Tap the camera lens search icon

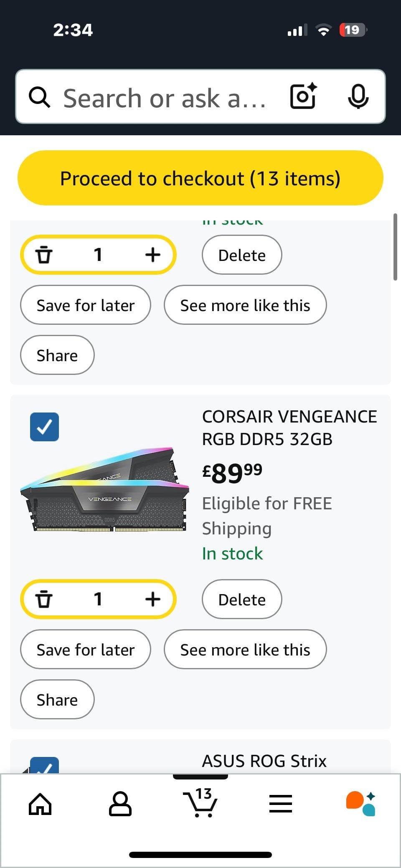303,96
